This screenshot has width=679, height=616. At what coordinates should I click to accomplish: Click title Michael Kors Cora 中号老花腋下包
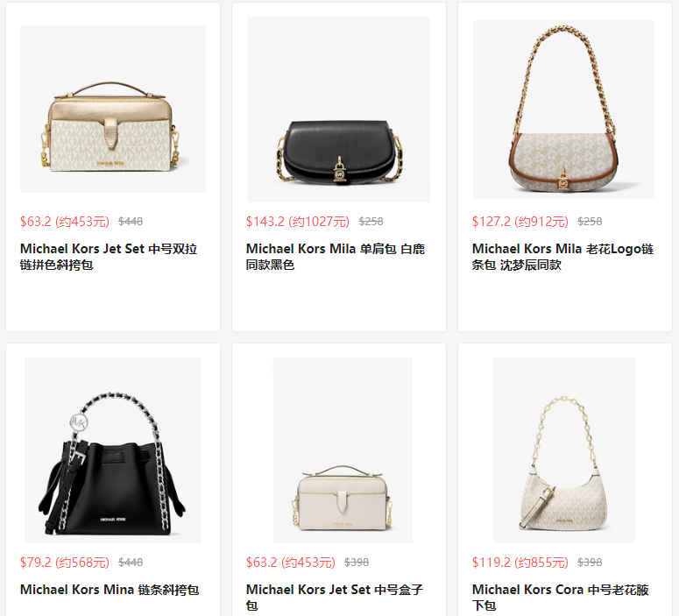coord(561,598)
